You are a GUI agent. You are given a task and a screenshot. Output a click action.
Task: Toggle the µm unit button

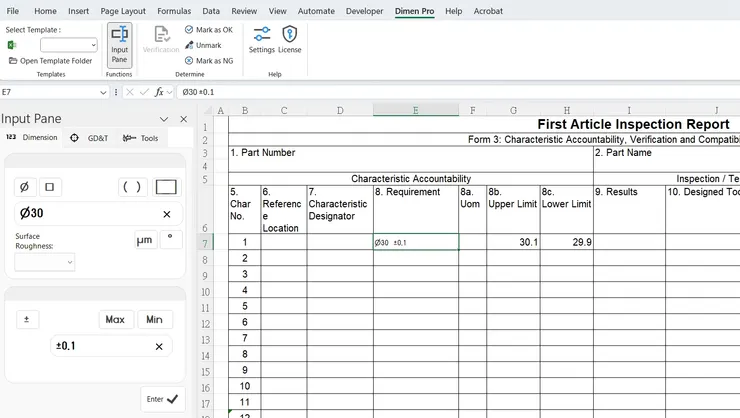pyautogui.click(x=145, y=240)
